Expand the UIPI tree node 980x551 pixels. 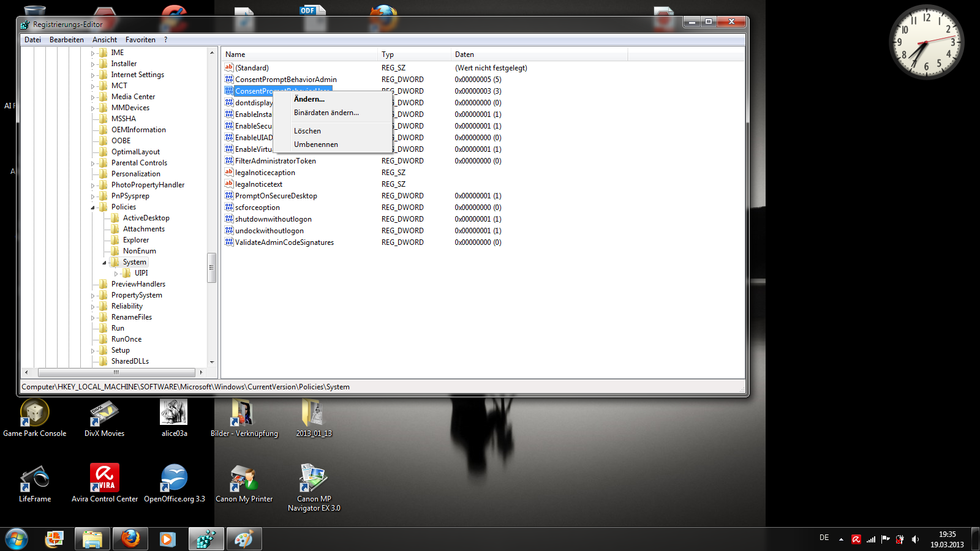pyautogui.click(x=116, y=274)
